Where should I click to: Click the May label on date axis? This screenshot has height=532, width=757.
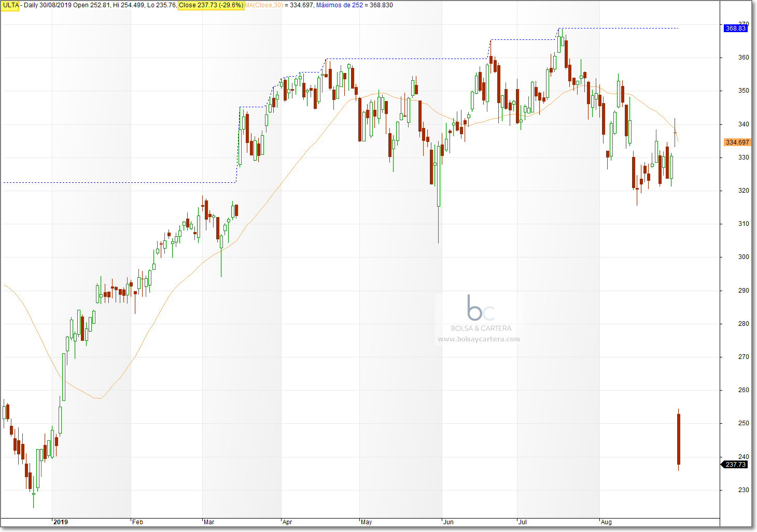(x=366, y=522)
